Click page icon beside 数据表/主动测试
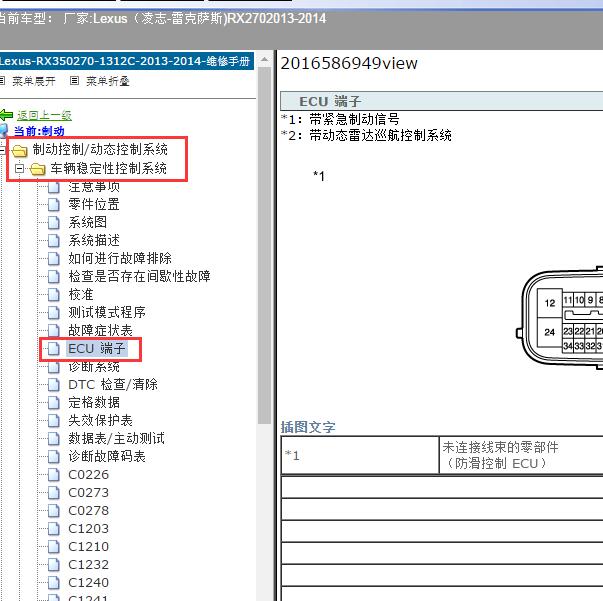Viewport: 603px width, 601px height. coord(54,439)
